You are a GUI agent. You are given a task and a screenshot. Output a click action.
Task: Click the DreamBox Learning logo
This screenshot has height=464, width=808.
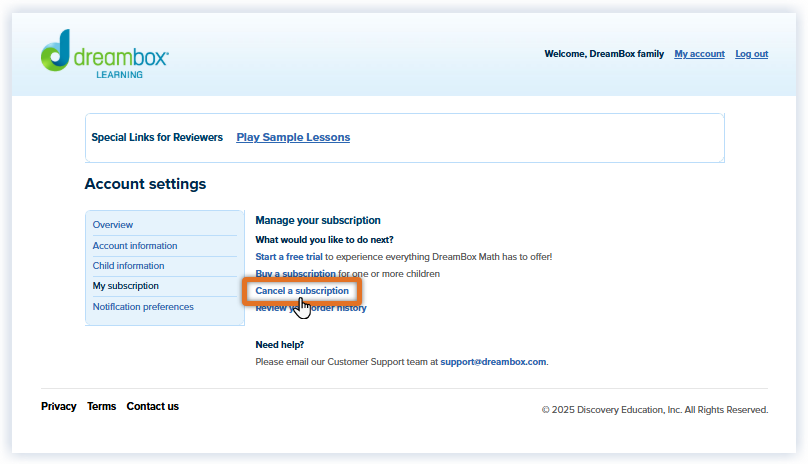(105, 54)
